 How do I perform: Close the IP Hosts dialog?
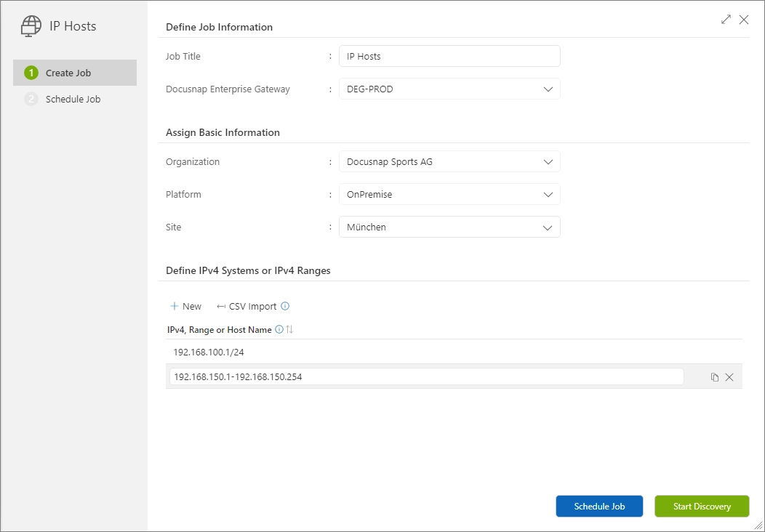click(743, 20)
